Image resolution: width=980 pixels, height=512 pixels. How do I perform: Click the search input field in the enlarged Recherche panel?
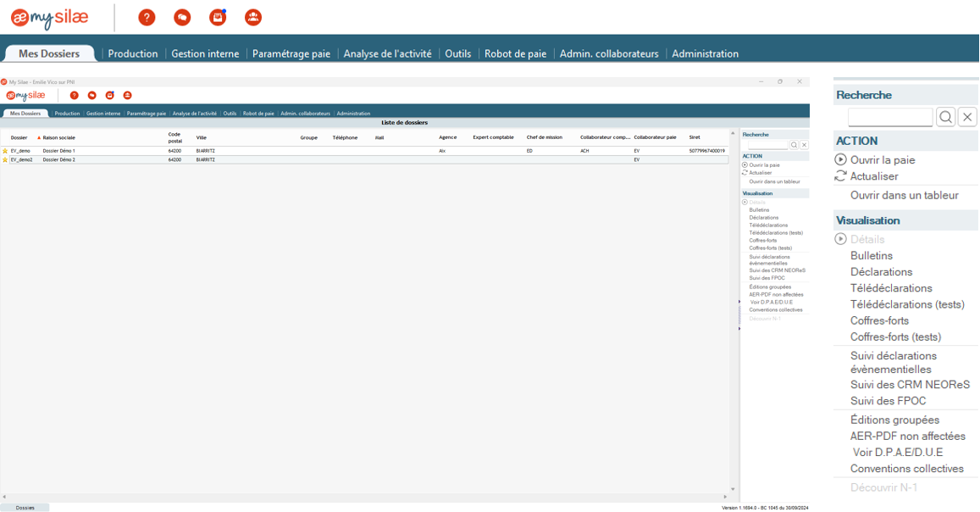pos(889,117)
